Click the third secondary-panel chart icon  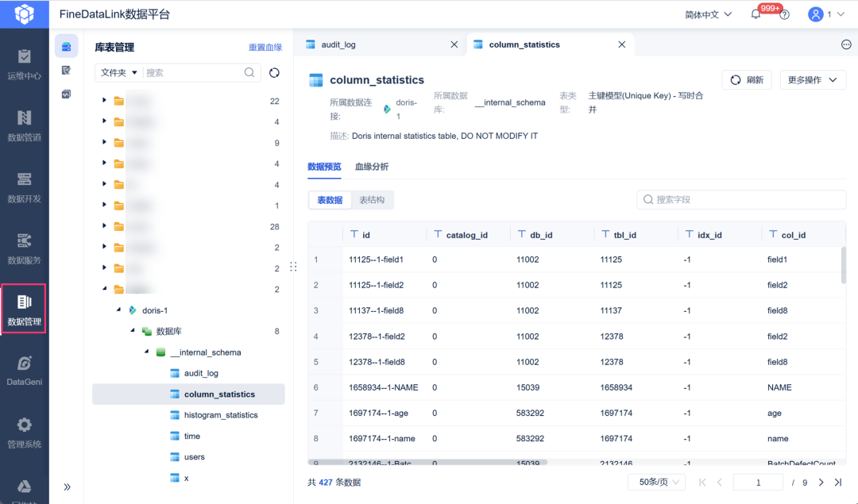(x=66, y=94)
